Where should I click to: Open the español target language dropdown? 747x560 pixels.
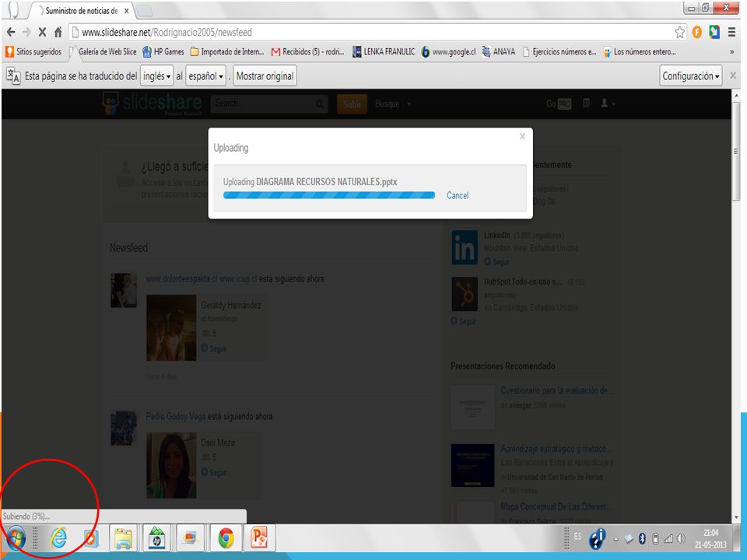(205, 75)
